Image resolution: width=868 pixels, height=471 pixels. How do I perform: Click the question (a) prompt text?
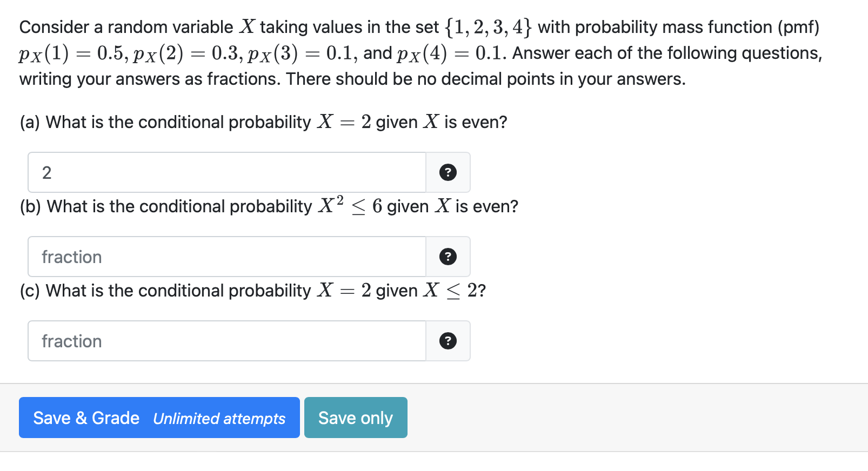pyautogui.click(x=264, y=122)
